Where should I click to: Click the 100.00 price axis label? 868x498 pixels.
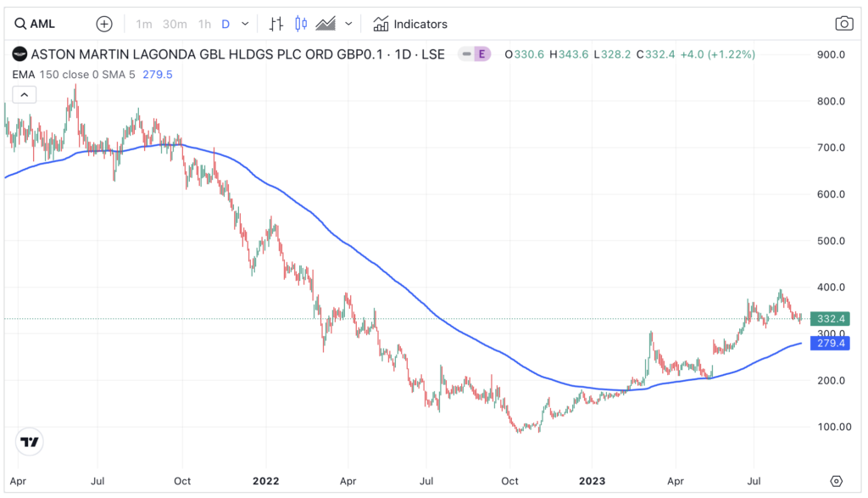[x=834, y=427]
